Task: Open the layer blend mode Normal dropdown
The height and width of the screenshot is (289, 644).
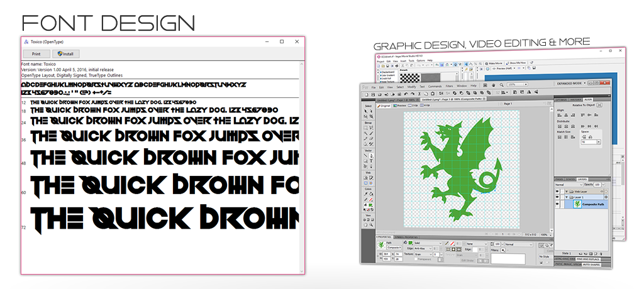Action: coord(569,185)
